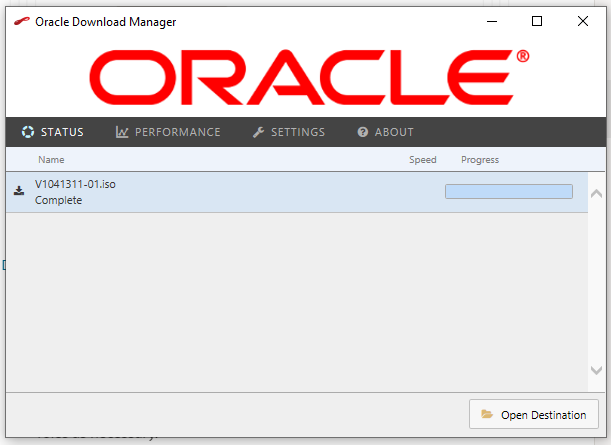Viewport: 611px width, 445px height.
Task: Click the Complete status text
Action: [58, 200]
